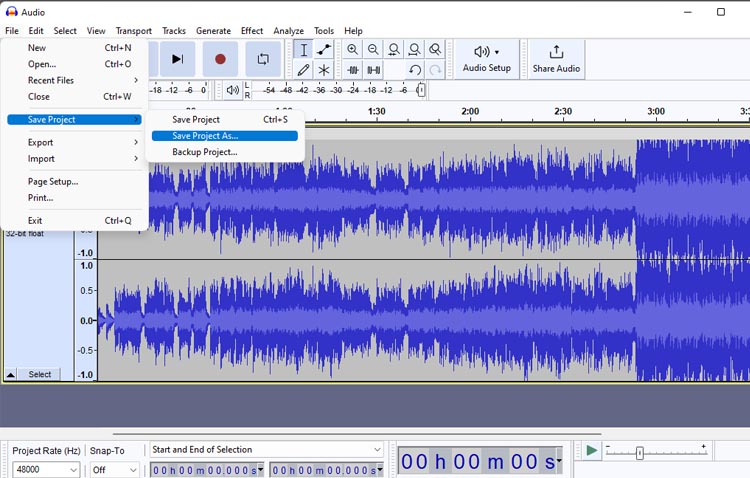The image size is (750, 478).
Task: Click the track Select button
Action: pos(39,374)
